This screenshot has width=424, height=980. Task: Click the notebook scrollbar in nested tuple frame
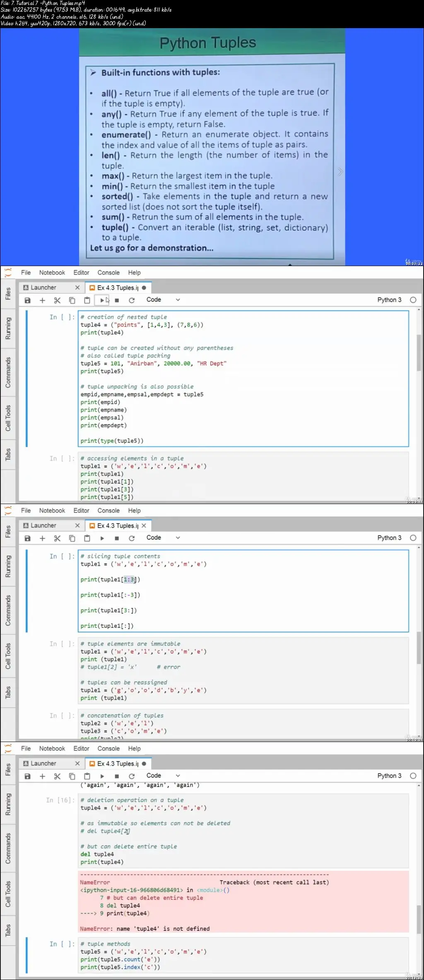point(419,353)
